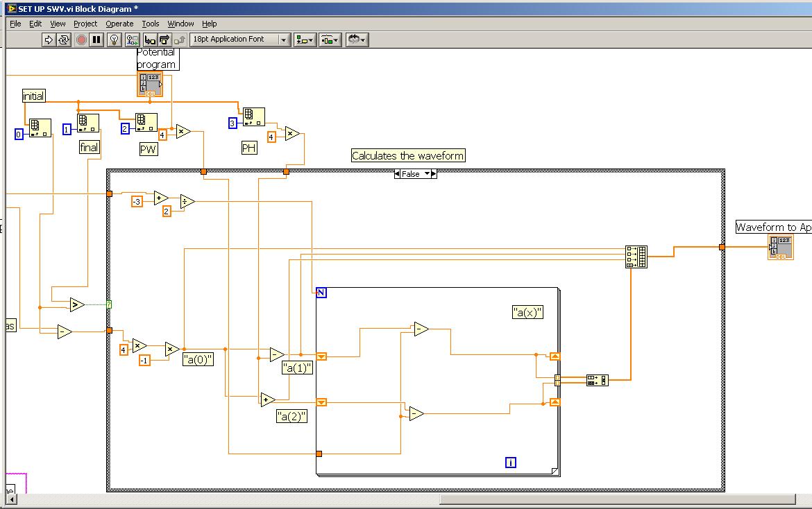Click the Step Over button
The width and height of the screenshot is (812, 509).
click(x=165, y=40)
